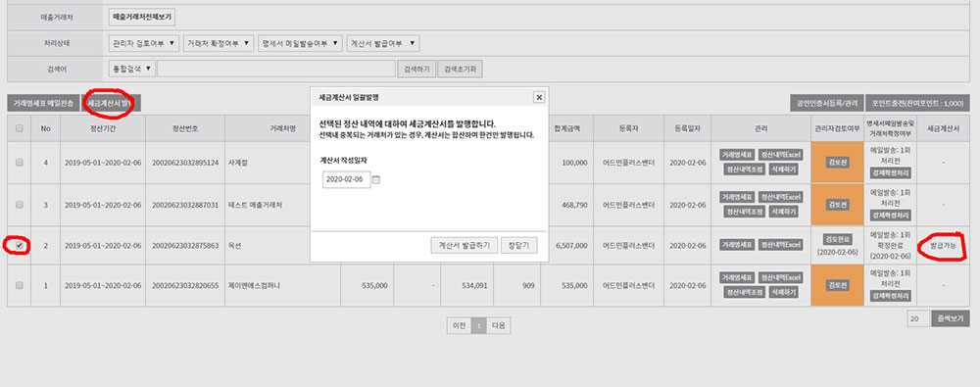This screenshot has height=387, width=980.
Task: Focus the 계산서 작성일자 date field
Action: [x=346, y=180]
